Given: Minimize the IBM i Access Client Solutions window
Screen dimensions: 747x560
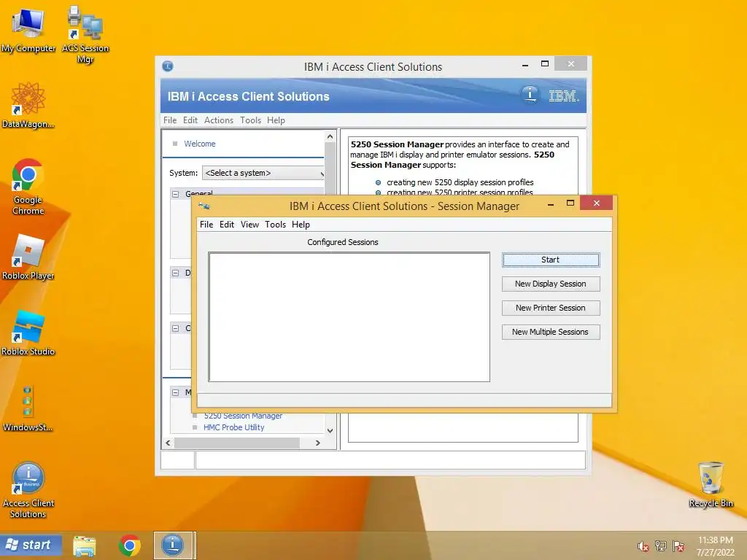Looking at the screenshot, I should click(525, 65).
